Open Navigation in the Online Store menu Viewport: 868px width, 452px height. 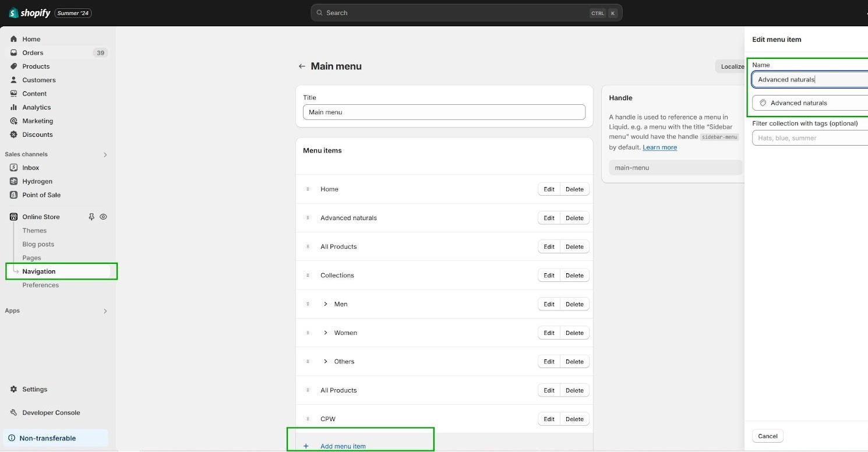point(39,271)
